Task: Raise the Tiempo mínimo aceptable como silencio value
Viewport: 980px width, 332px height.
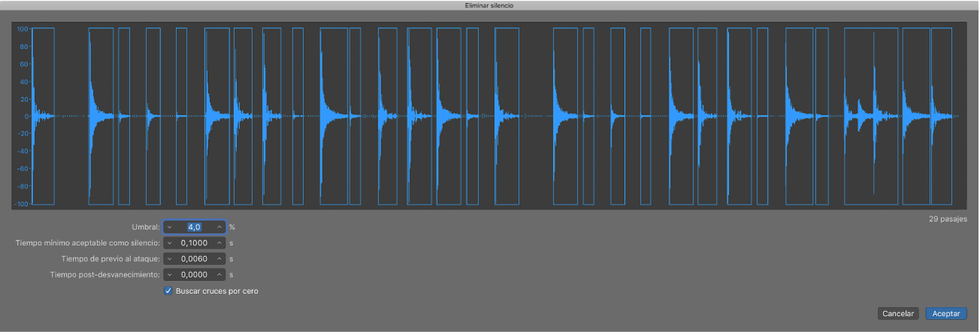Action: [x=220, y=243]
